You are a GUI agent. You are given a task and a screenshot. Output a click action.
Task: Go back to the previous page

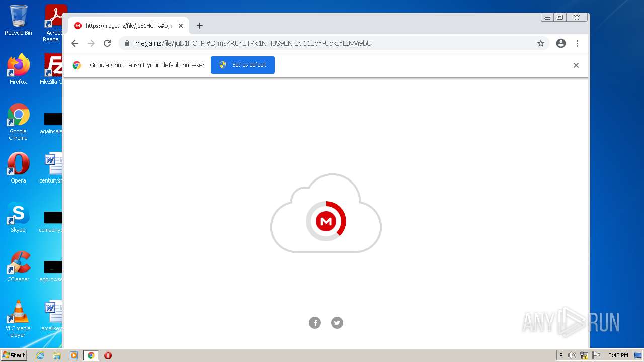coord(75,43)
